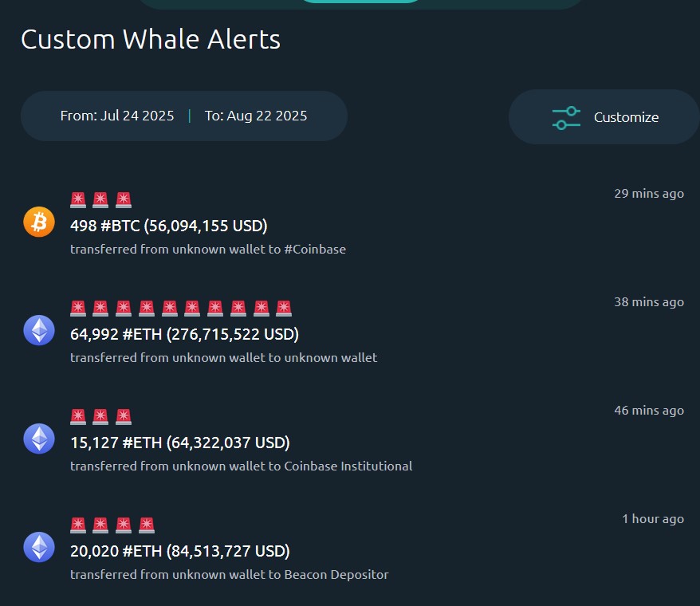Click first siren emoji above 64,992 #ETH
The height and width of the screenshot is (606, 700).
point(78,308)
